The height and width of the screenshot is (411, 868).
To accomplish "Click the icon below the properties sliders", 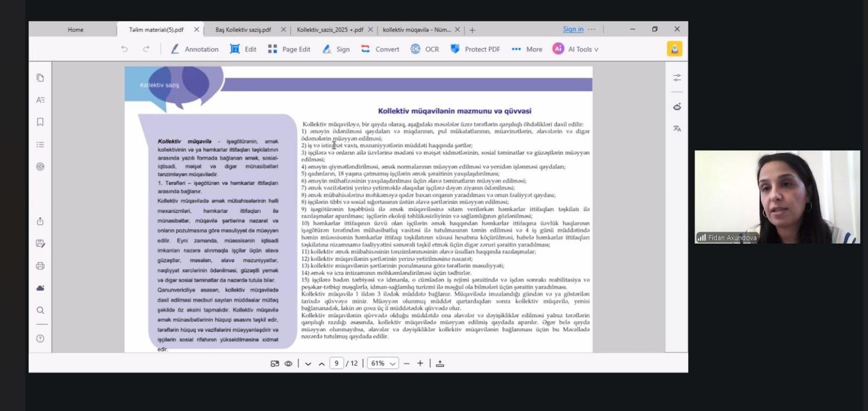I will pos(677,106).
